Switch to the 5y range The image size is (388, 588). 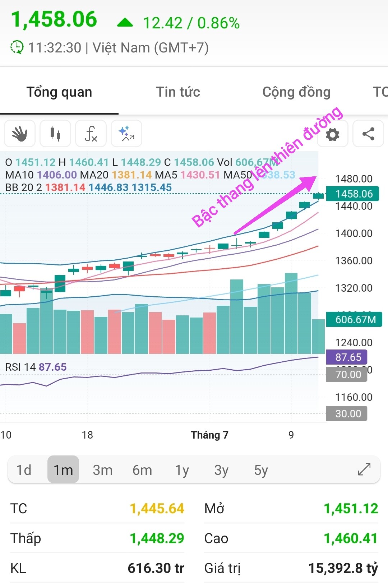coord(261,470)
